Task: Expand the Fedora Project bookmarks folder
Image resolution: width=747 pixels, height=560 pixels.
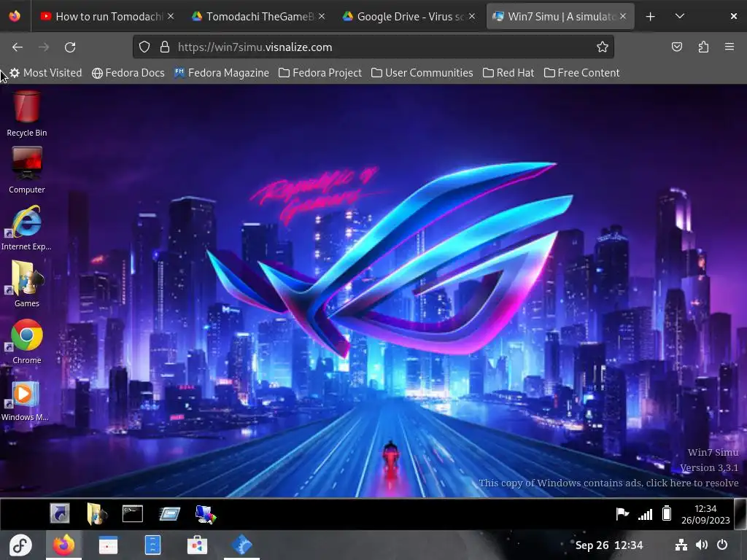Action: (x=320, y=73)
